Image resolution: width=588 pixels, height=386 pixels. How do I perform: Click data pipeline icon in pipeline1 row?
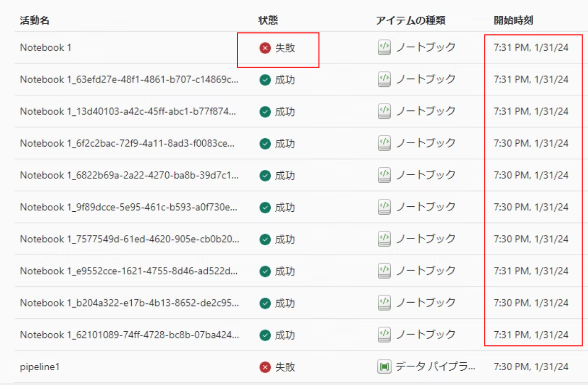[x=384, y=366]
